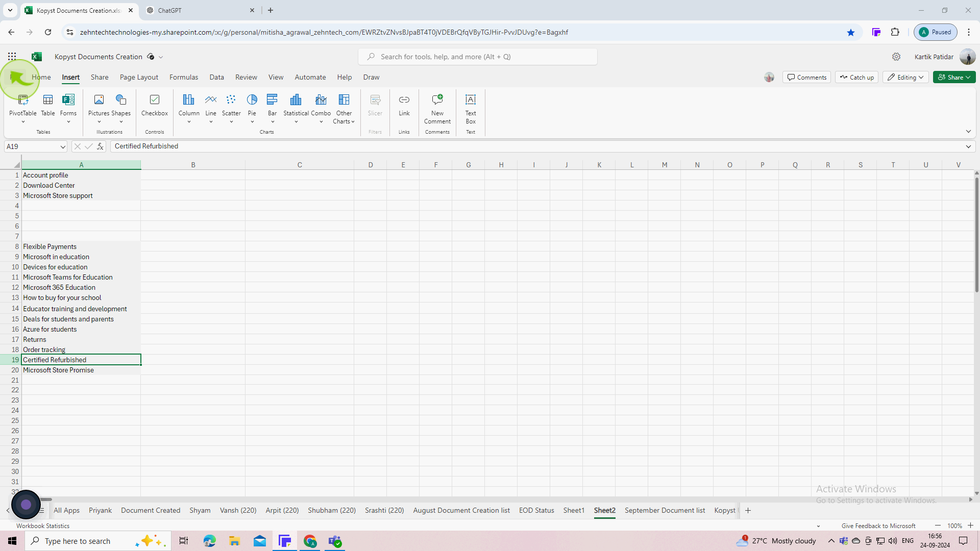Zoom in with the plus button
Image resolution: width=980 pixels, height=551 pixels.
970,525
